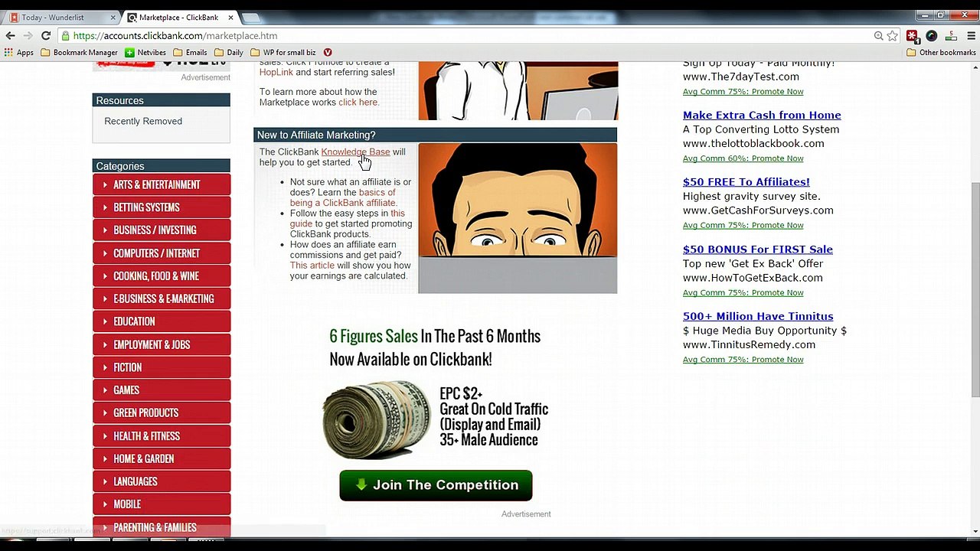
Task: Expand the Arts & Entertainment category
Action: point(162,184)
